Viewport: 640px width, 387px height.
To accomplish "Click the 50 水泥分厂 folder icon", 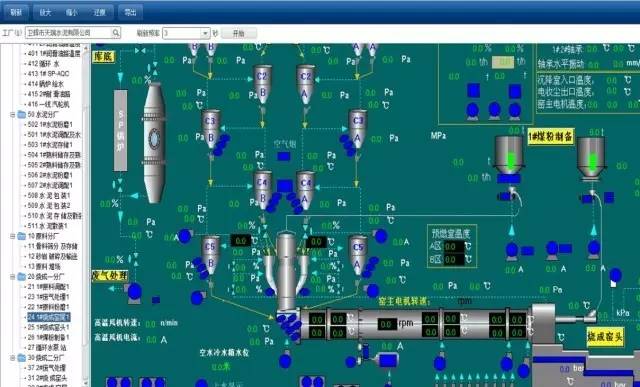I will (x=21, y=114).
